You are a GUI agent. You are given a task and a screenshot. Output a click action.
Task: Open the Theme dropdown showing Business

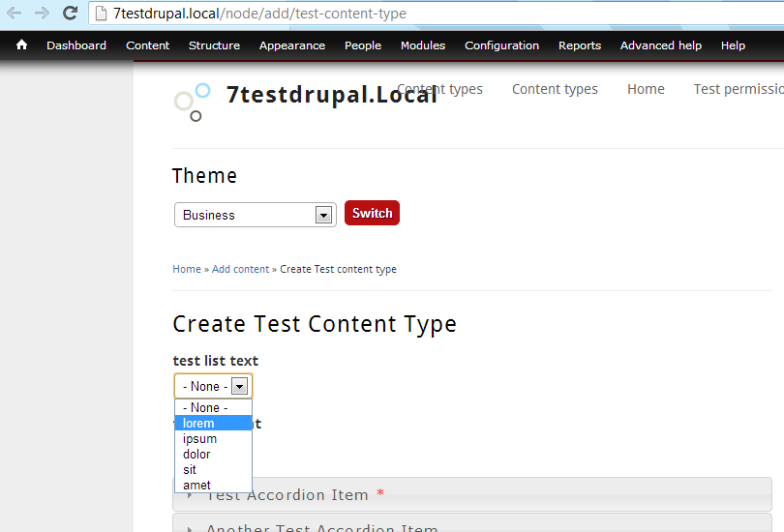pyautogui.click(x=255, y=215)
